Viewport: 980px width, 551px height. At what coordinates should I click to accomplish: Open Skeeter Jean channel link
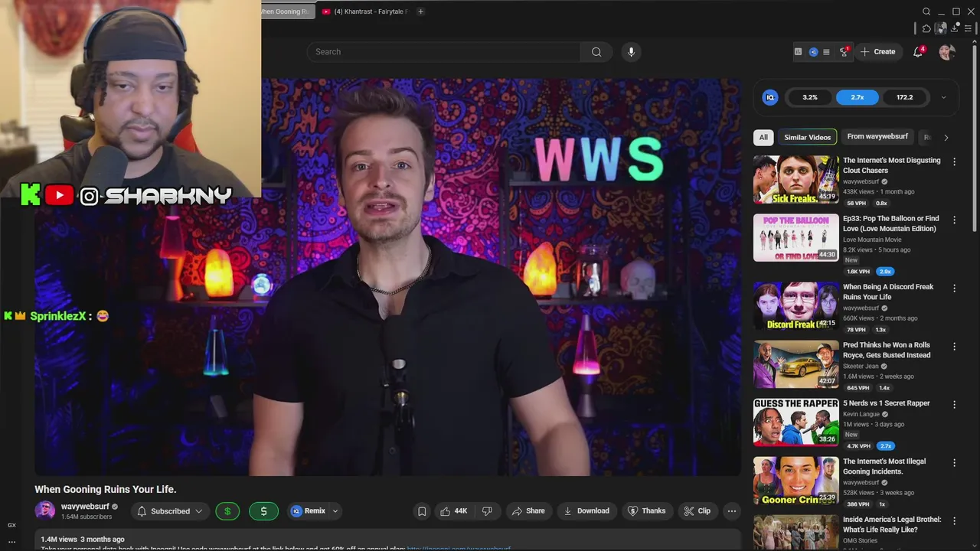pos(861,367)
